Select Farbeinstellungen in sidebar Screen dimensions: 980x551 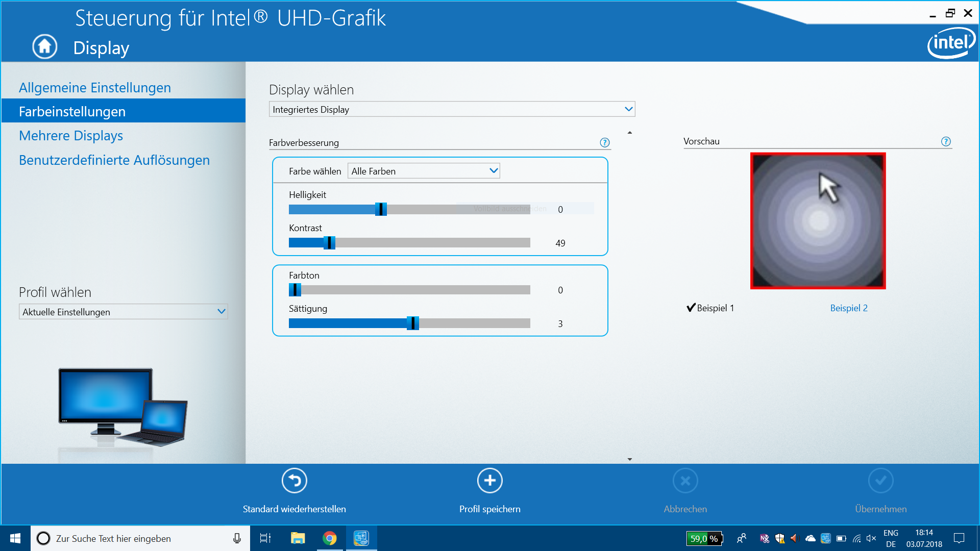pyautogui.click(x=124, y=111)
